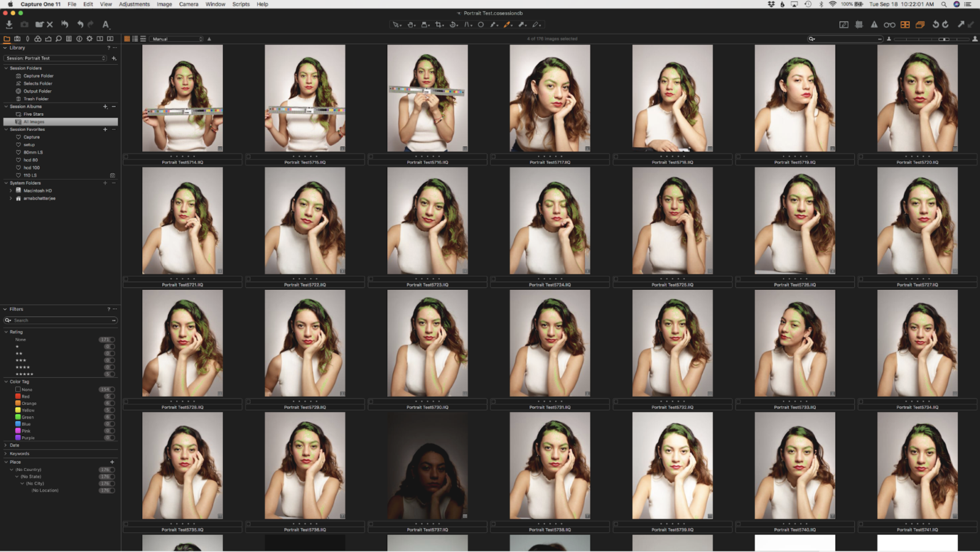
Task: Select the Pan hand cursor tool
Action: click(411, 25)
